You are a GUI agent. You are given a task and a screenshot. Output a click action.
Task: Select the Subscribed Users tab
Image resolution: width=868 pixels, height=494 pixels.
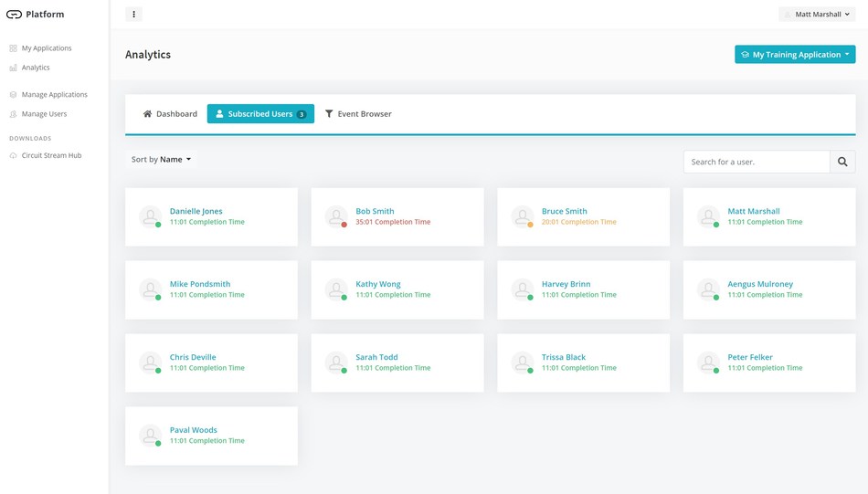pyautogui.click(x=260, y=114)
